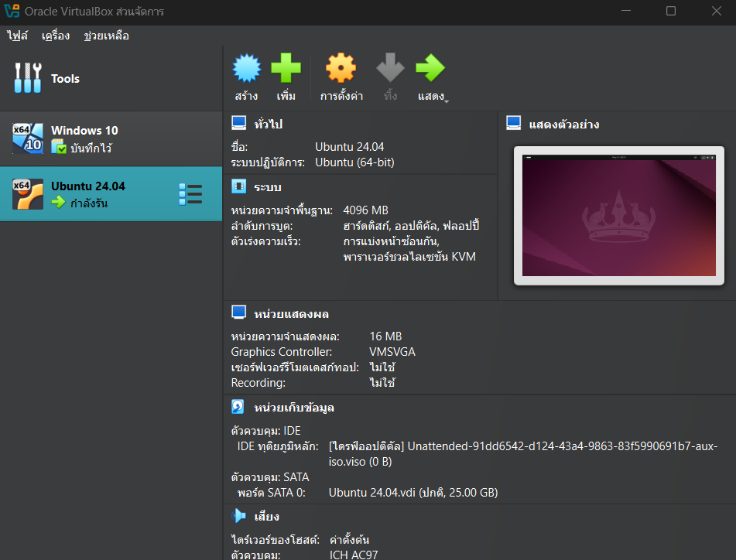Select the Ubuntu 24.04 VM icon

coord(28,193)
